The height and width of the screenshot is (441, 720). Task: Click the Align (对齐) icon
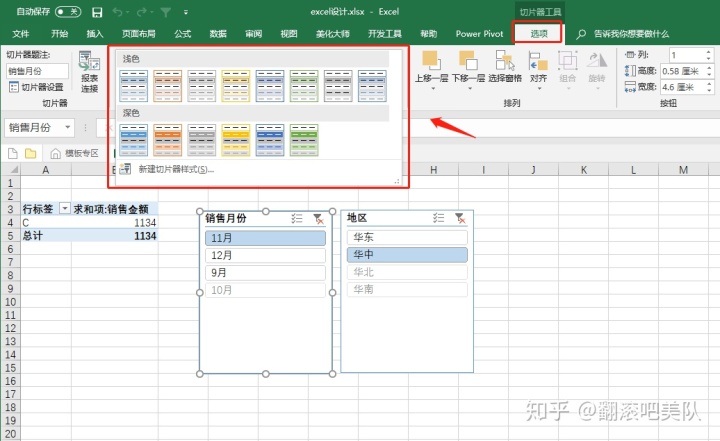coord(538,60)
